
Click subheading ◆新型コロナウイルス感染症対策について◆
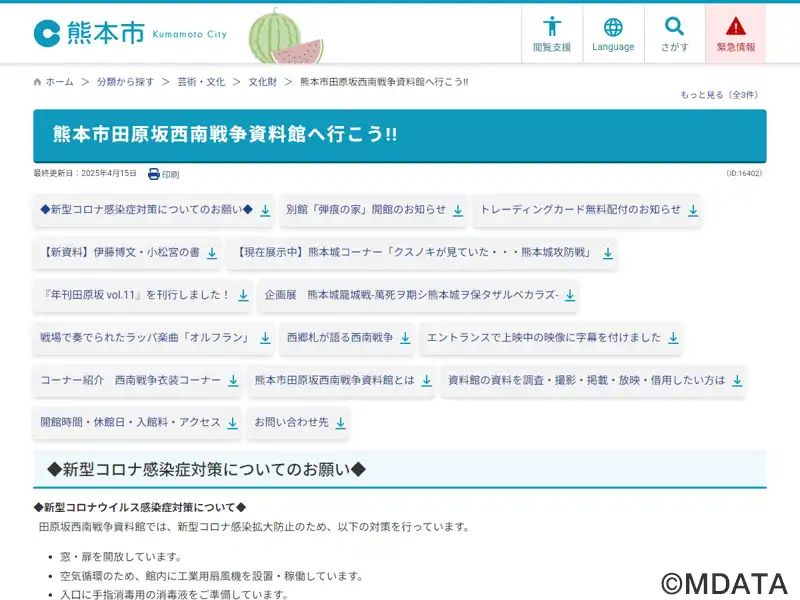pyautogui.click(x=140, y=507)
